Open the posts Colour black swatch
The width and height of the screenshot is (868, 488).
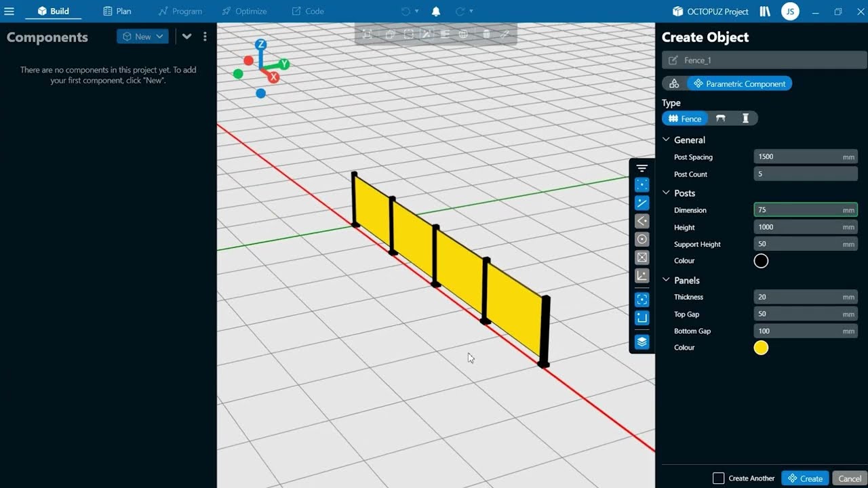click(x=761, y=261)
